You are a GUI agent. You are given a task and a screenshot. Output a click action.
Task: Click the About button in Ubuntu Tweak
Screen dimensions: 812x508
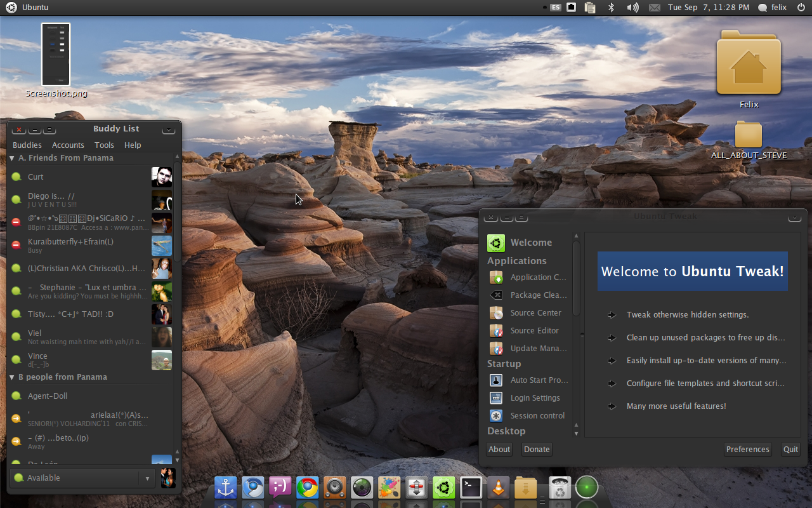(x=499, y=449)
